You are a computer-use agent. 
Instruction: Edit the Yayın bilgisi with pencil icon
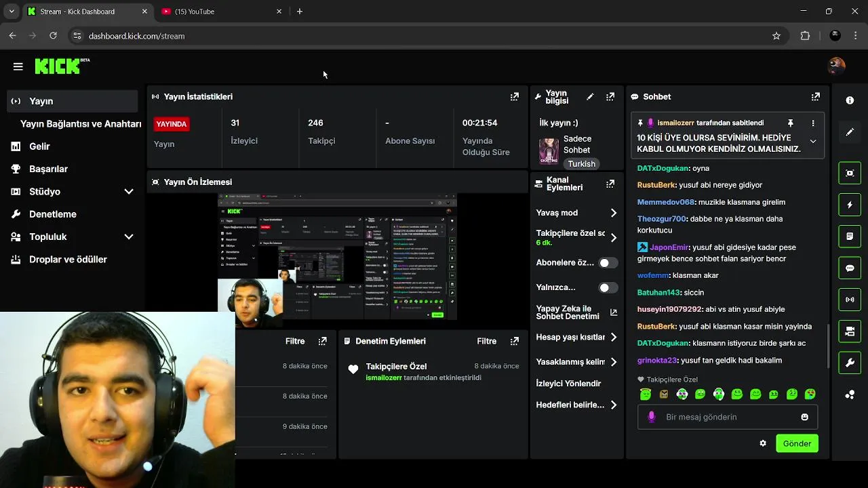click(x=590, y=97)
